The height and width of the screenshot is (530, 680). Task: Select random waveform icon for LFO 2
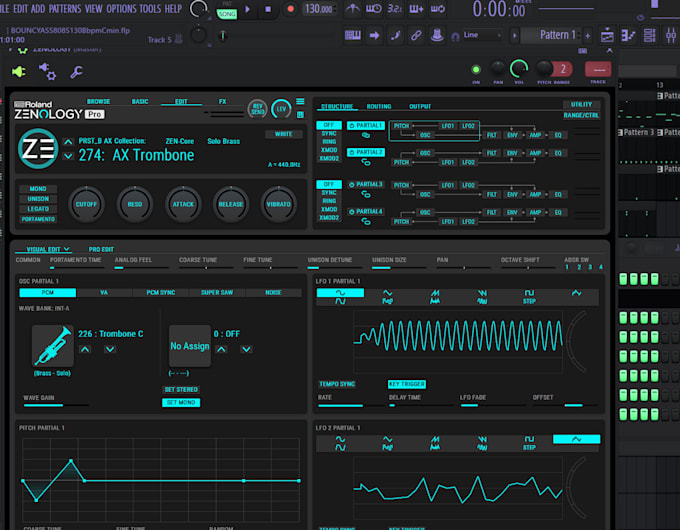(576, 439)
